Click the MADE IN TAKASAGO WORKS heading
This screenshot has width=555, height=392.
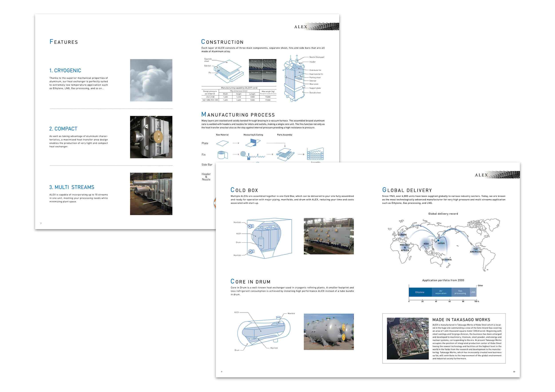pos(461,320)
